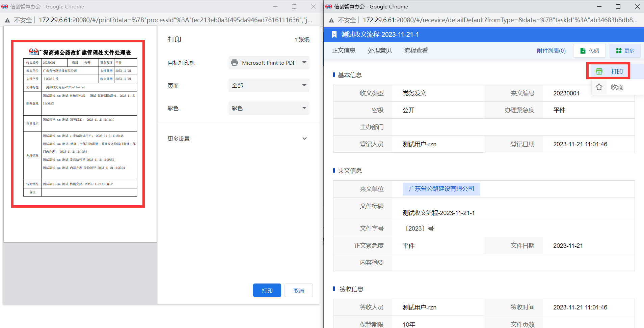Open the 彩色 color mode dropdown
This screenshot has width=644, height=328.
(x=269, y=108)
